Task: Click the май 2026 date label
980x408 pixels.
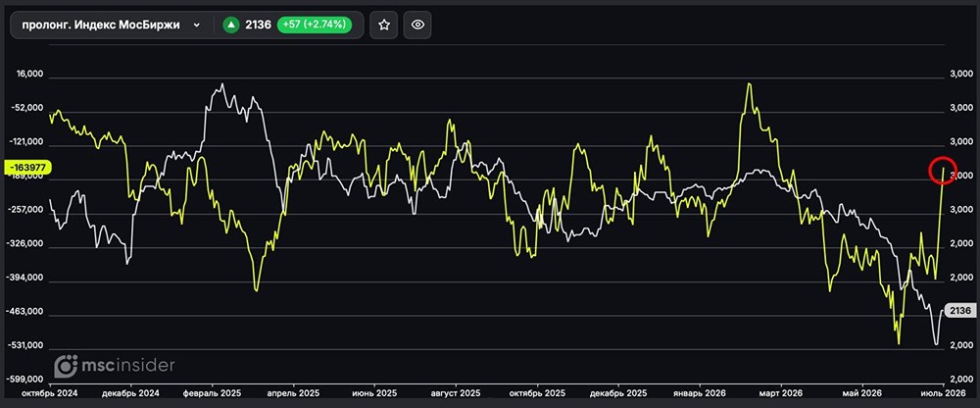Action: pyautogui.click(x=861, y=393)
